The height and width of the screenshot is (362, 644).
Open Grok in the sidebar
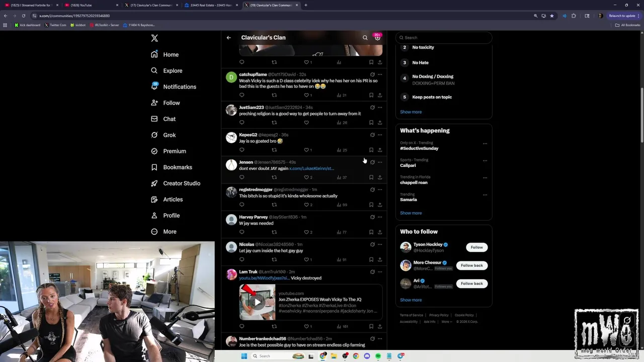(x=163, y=135)
